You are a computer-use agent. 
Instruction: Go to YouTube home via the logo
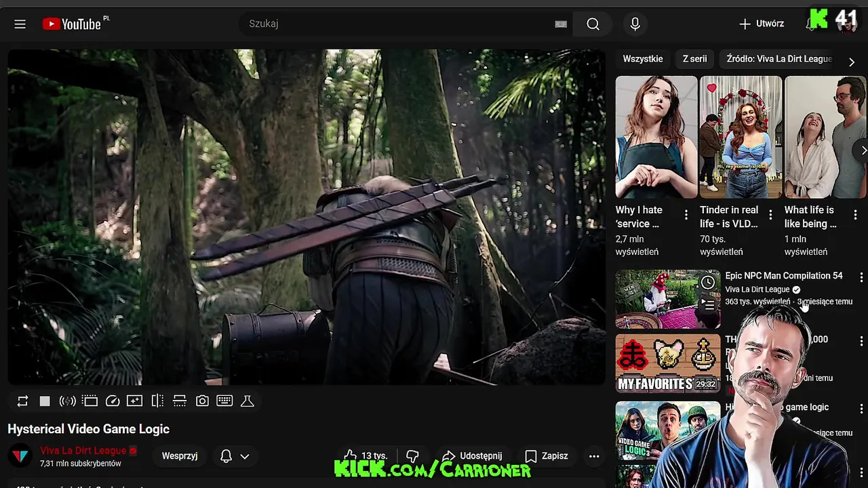coord(71,24)
